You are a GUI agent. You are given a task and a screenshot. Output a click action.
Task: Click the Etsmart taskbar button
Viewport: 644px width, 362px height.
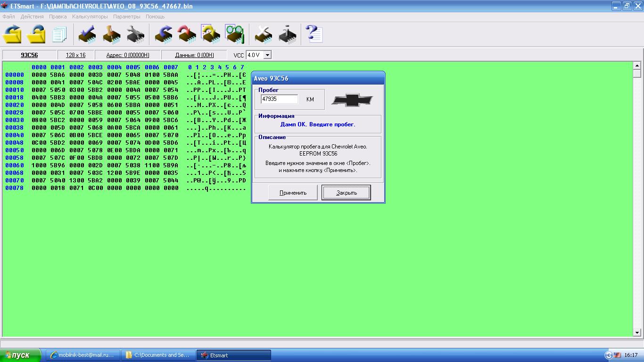(234, 355)
